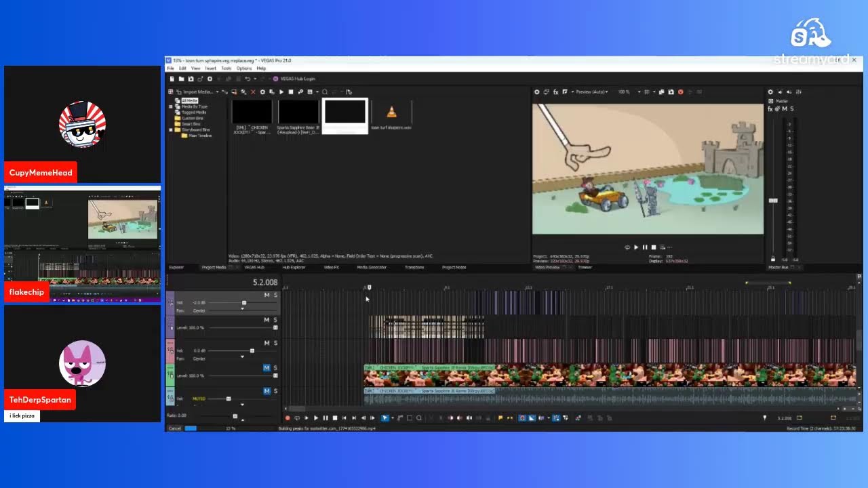Mute the first audio track with M
Image resolution: width=868 pixels, height=488 pixels.
point(267,295)
